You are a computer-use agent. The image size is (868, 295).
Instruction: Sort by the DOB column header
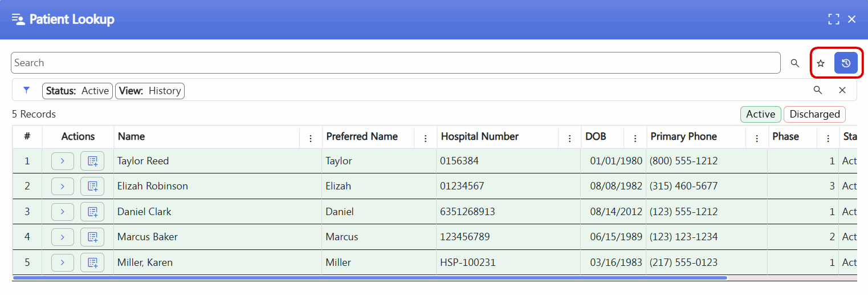pos(596,136)
